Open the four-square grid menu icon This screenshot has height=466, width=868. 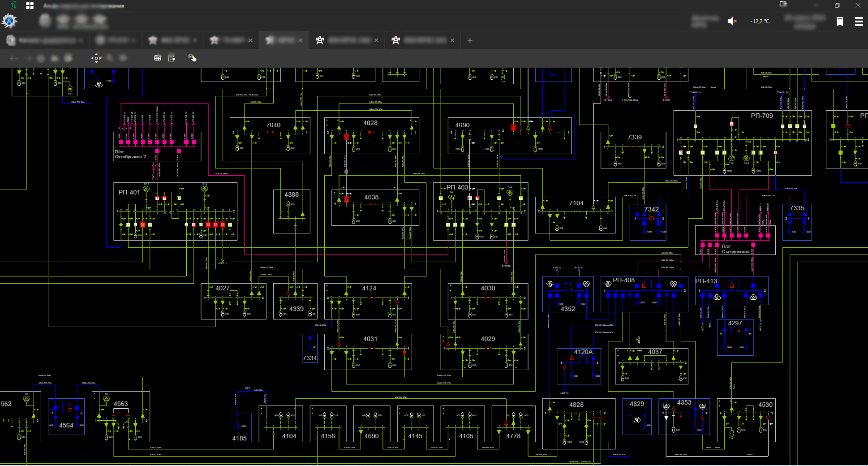[x=30, y=5]
